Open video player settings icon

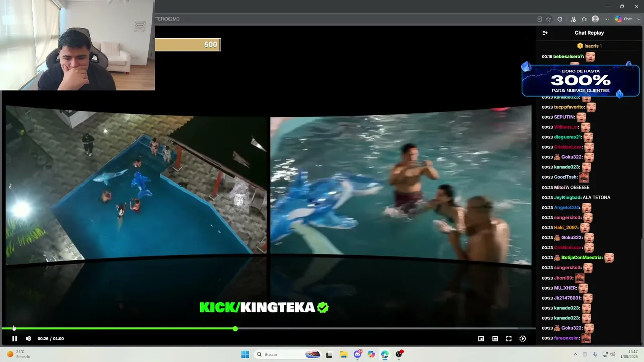tap(523, 339)
